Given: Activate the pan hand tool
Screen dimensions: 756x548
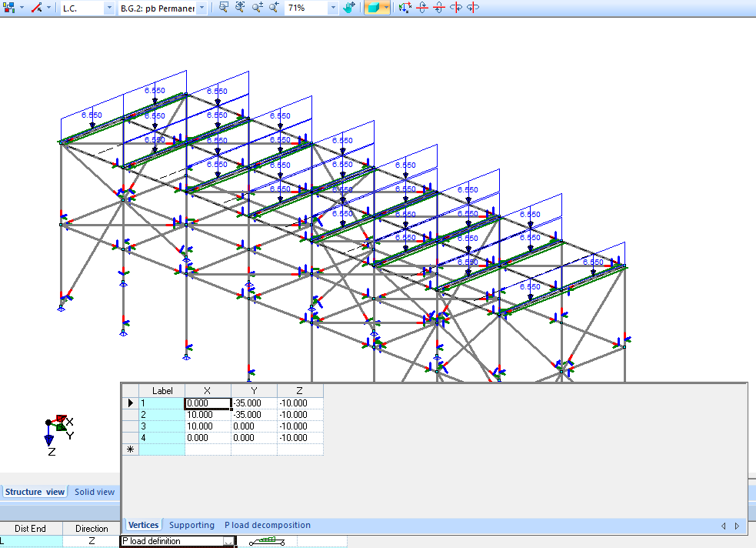Looking at the screenshot, I should (x=349, y=7).
